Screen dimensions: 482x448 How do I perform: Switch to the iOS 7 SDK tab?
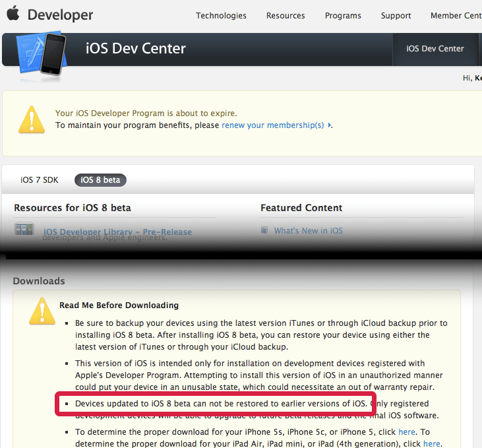point(40,180)
